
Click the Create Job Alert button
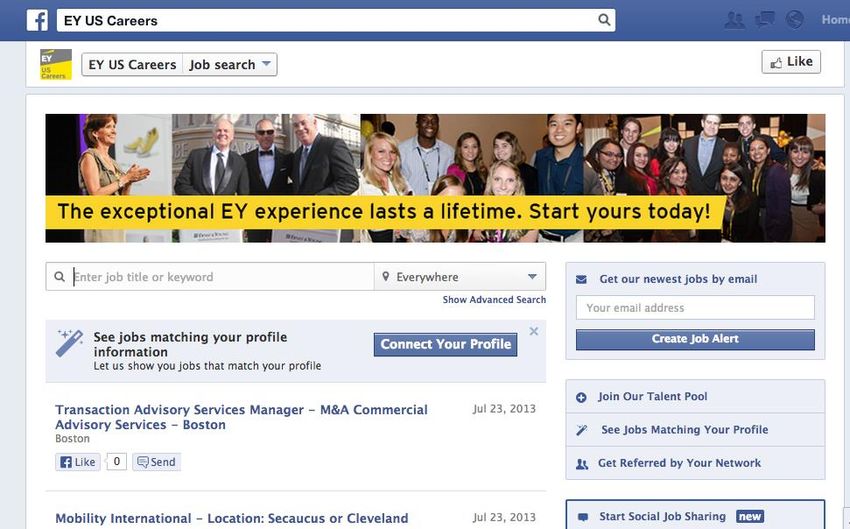[695, 339]
